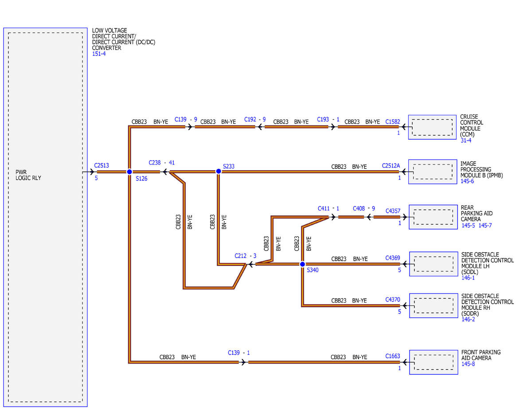The height and width of the screenshot is (411, 532).
Task: Click the Low Voltage DC/DC Converter title text
Action: point(124,39)
